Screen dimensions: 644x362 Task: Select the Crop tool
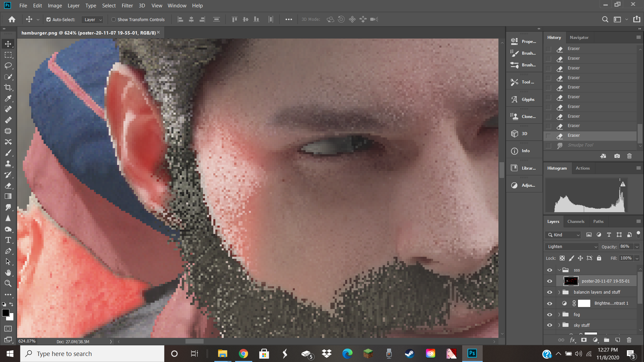pyautogui.click(x=8, y=87)
